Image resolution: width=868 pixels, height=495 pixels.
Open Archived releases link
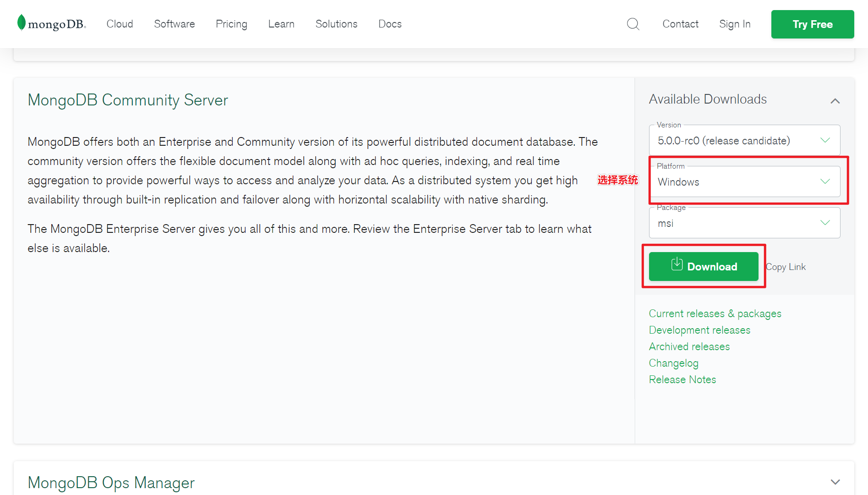689,346
